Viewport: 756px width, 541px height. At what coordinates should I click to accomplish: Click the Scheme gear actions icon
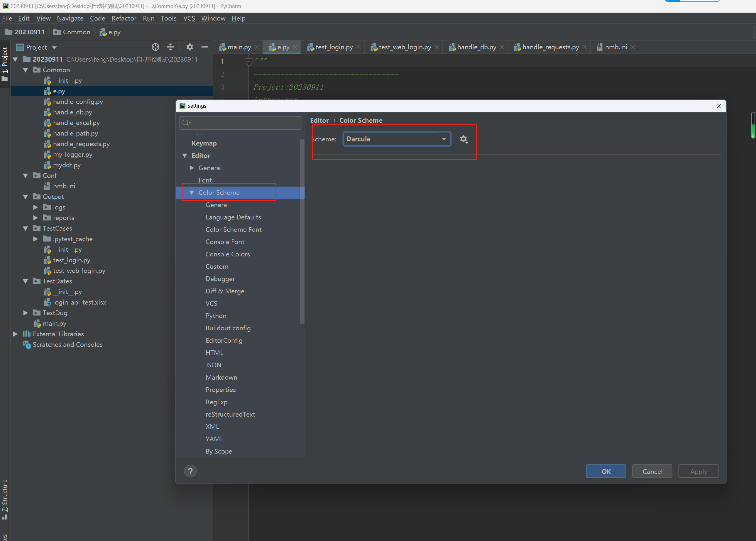point(464,139)
